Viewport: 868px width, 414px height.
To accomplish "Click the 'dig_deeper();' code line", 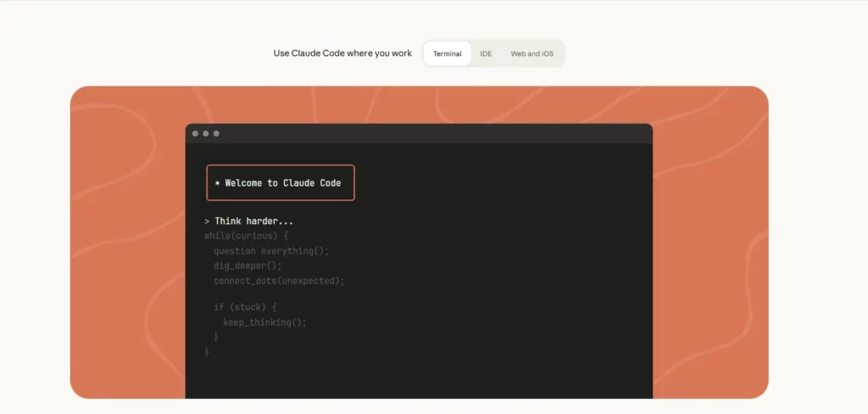I will click(x=248, y=266).
